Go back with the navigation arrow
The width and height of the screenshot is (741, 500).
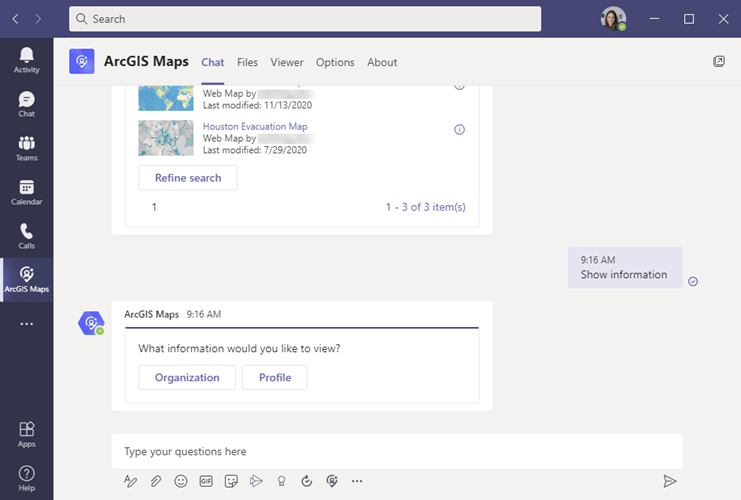(15, 19)
